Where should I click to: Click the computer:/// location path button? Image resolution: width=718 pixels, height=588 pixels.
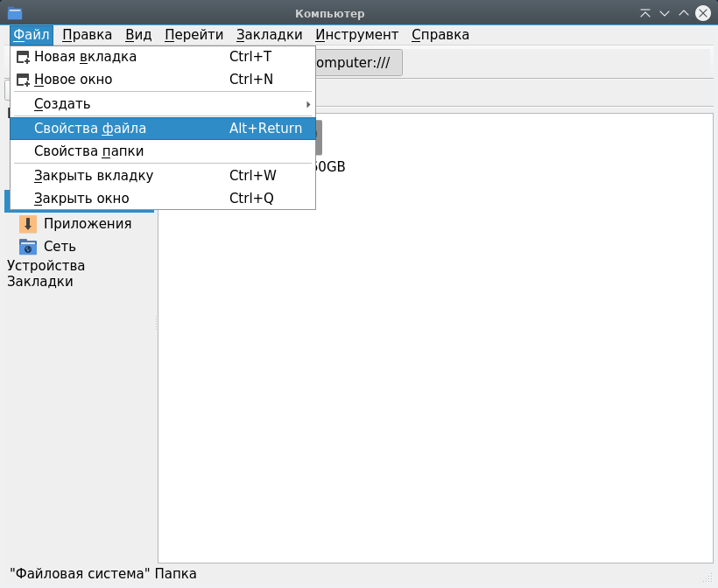(358, 63)
